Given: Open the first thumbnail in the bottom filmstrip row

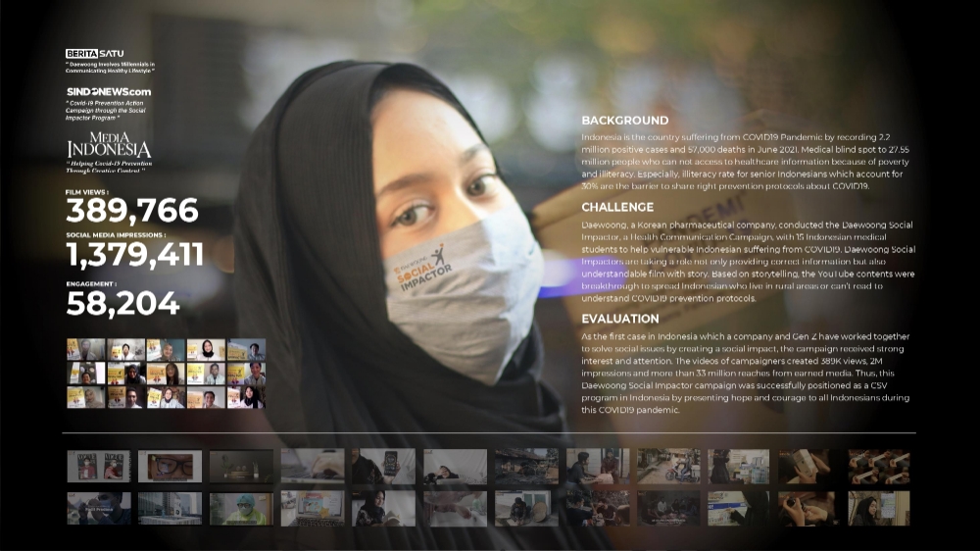Looking at the screenshot, I should tap(98, 508).
